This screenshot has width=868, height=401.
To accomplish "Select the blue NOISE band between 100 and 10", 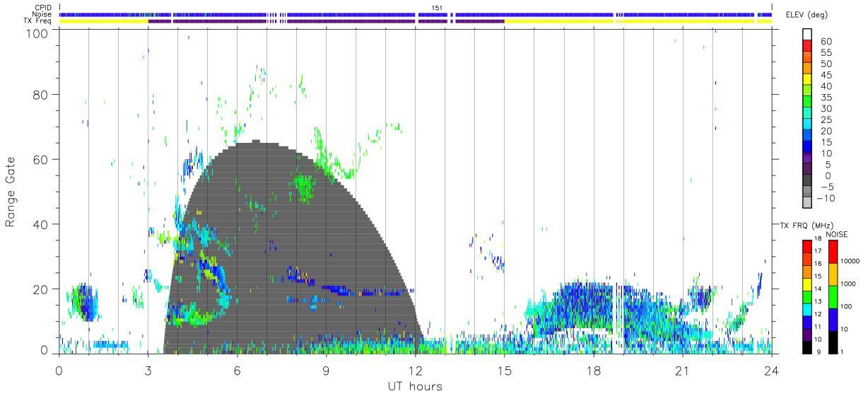I will 833,319.
